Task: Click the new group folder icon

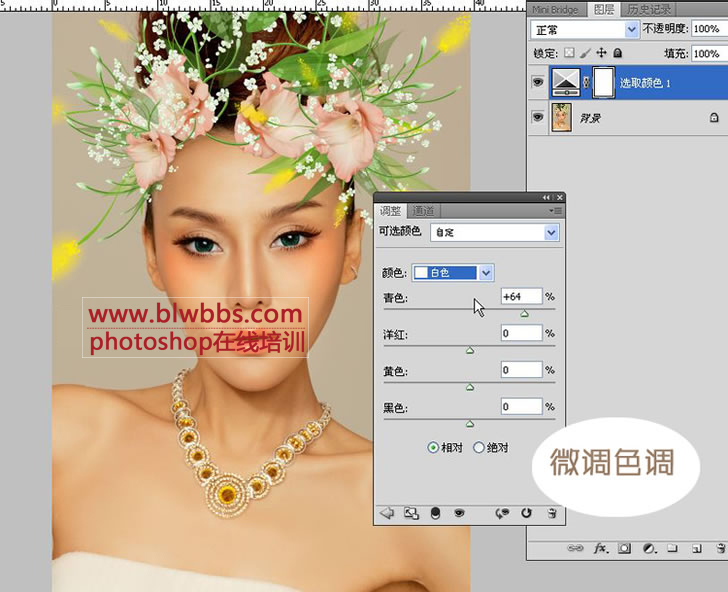Action: [673, 549]
